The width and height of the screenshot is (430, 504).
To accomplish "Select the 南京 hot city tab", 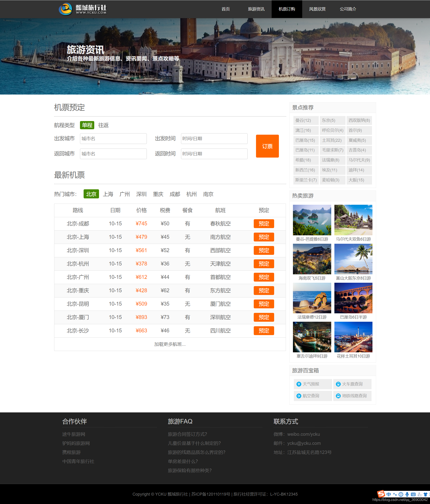I will click(x=208, y=194).
